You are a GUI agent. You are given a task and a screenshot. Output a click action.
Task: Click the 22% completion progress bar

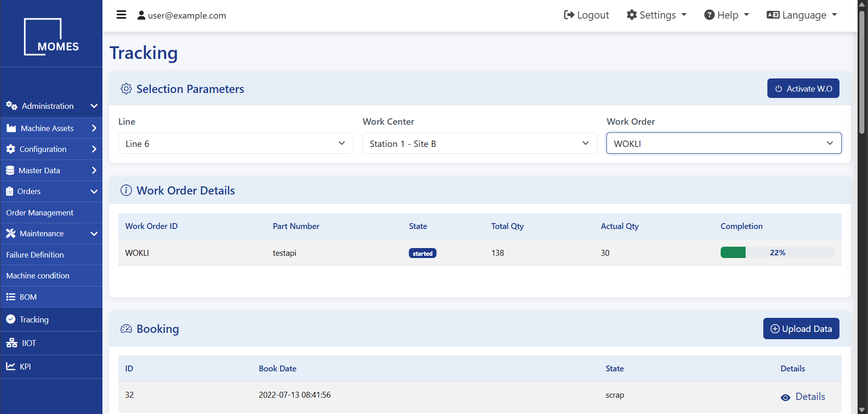[777, 253]
